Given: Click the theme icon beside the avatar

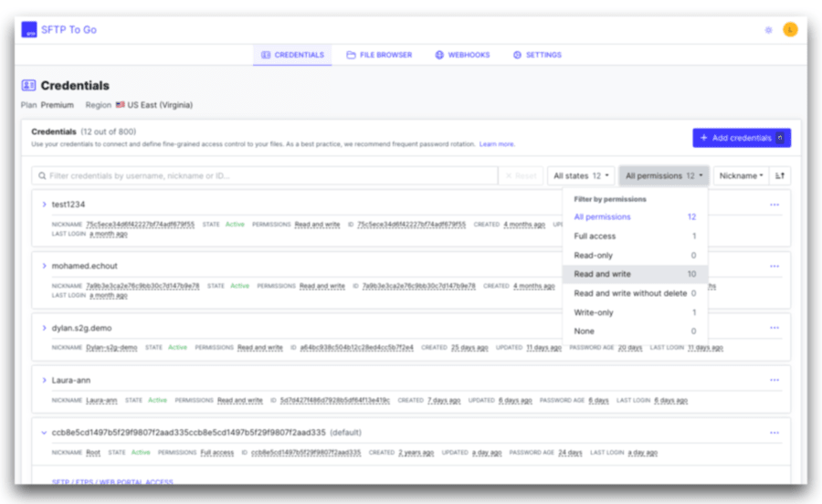Looking at the screenshot, I should coord(768,30).
